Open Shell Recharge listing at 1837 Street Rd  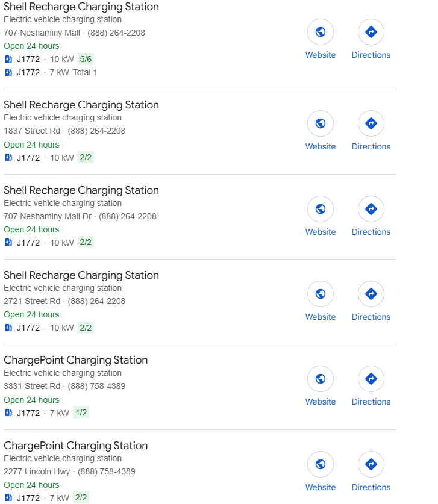pyautogui.click(x=81, y=105)
